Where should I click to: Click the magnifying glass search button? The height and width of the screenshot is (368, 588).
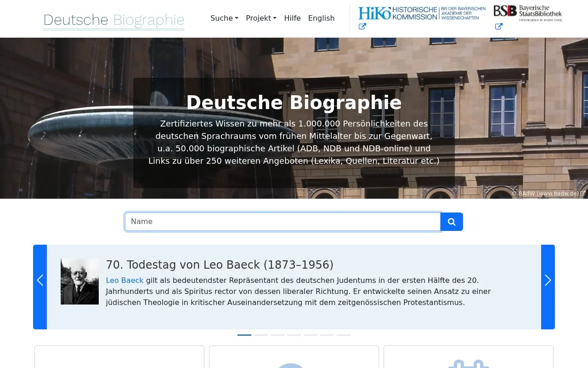click(452, 222)
